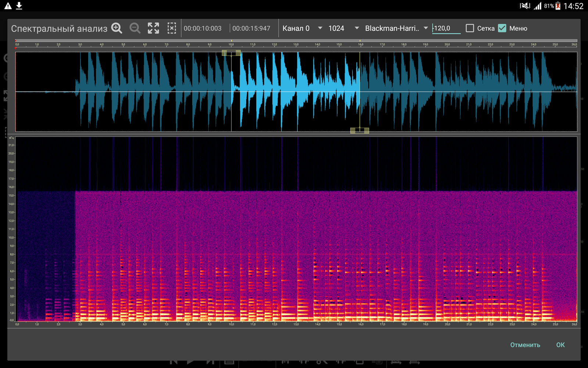The image size is (588, 368).
Task: Open the Канал 0 channel dropdown
Action: [302, 28]
